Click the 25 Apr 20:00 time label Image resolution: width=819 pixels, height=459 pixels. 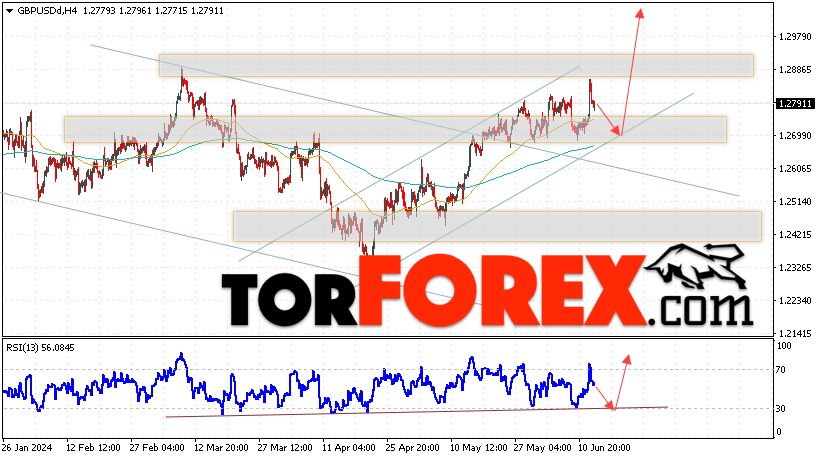[412, 448]
